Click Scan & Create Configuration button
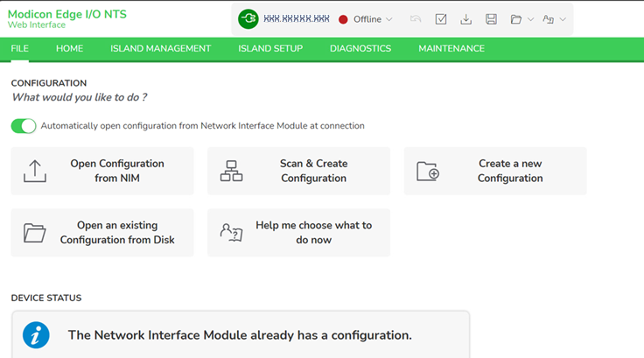This screenshot has width=644, height=358. point(298,171)
